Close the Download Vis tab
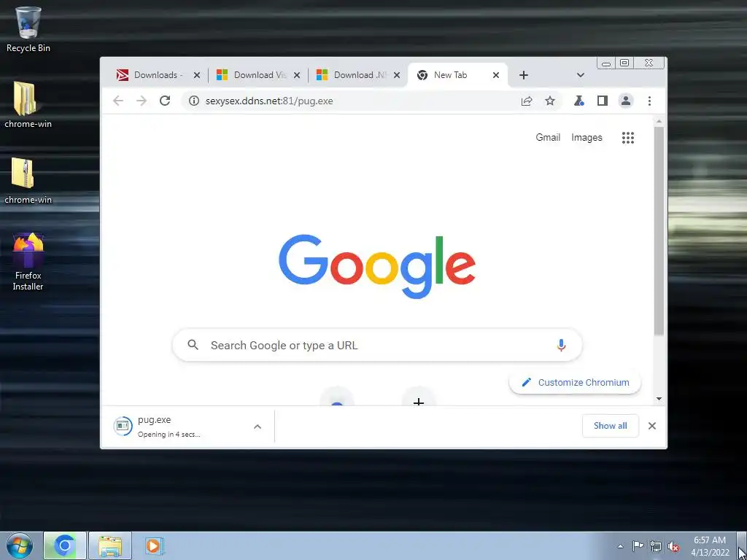This screenshot has width=747, height=560. (297, 75)
